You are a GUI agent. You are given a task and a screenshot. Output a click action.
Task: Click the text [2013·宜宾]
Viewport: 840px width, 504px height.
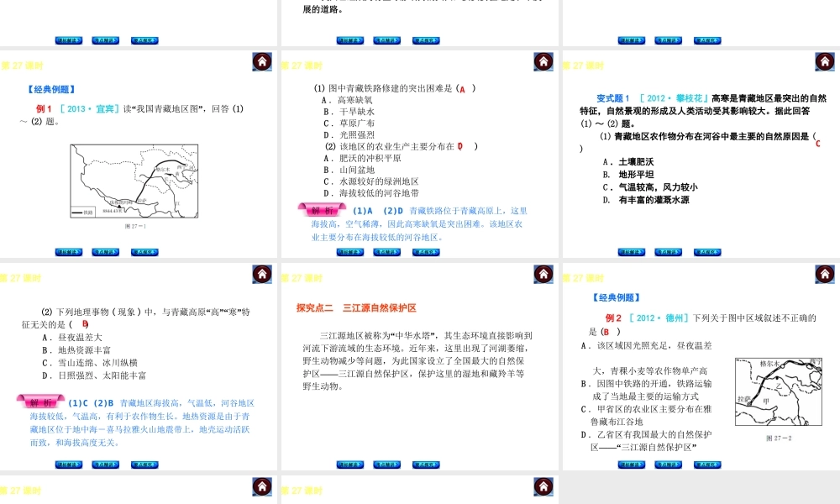[x=89, y=108]
